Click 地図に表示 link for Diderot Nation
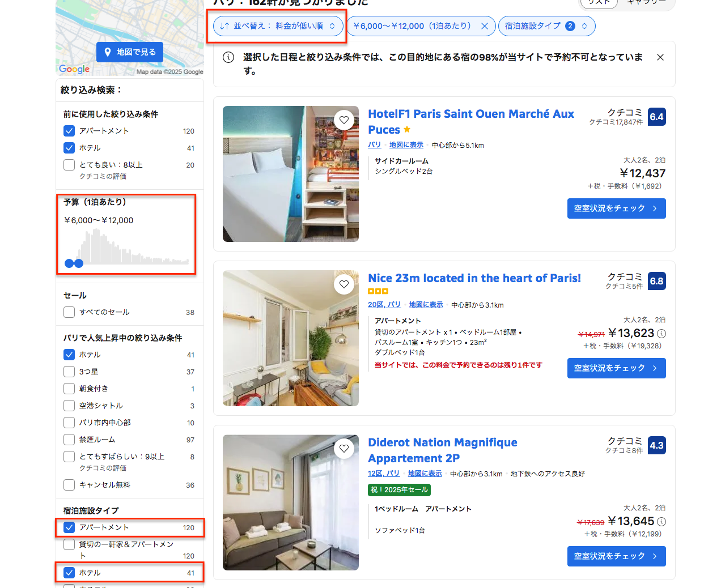704x588 pixels. 425,474
